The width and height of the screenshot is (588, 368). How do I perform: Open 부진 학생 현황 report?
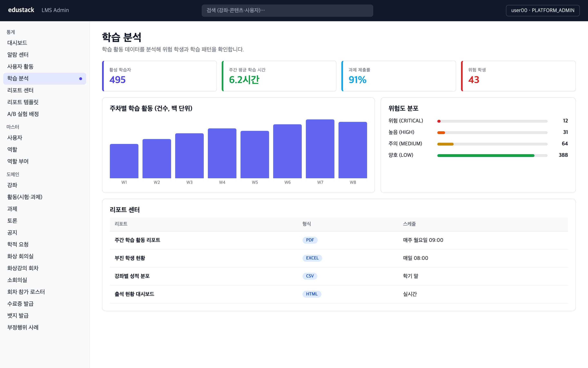(339, 258)
